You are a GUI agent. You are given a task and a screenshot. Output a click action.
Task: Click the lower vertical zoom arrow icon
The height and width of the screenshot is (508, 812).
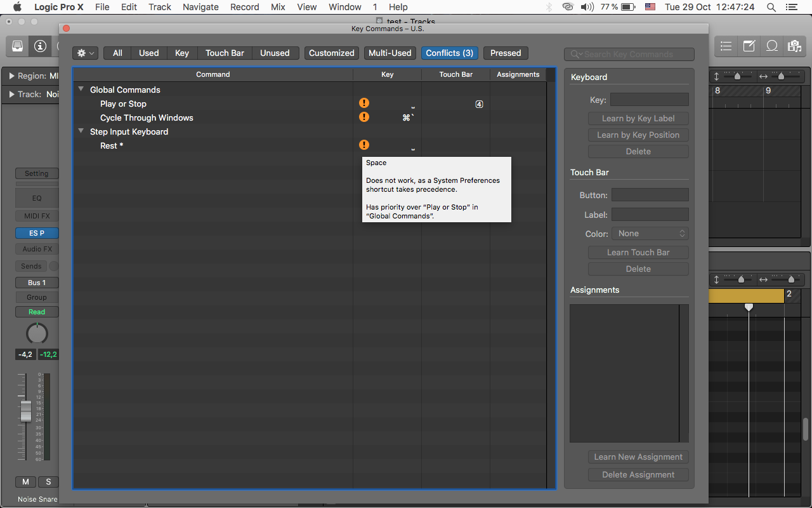[x=717, y=279]
